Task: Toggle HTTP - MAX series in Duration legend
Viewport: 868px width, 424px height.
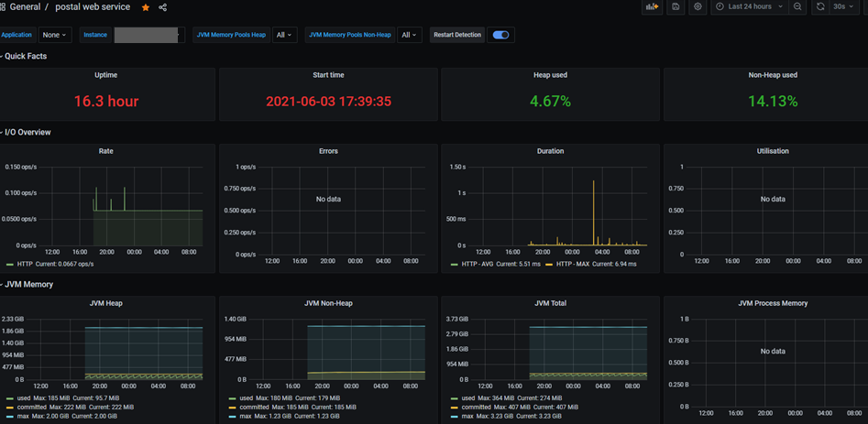Action: (x=573, y=265)
